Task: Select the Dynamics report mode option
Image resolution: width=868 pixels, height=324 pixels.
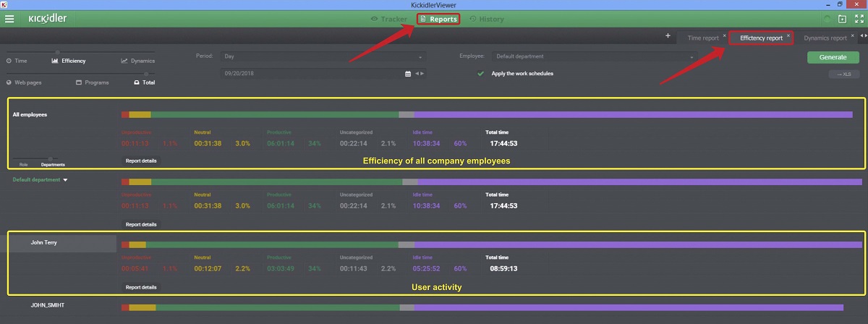Action: pos(138,61)
